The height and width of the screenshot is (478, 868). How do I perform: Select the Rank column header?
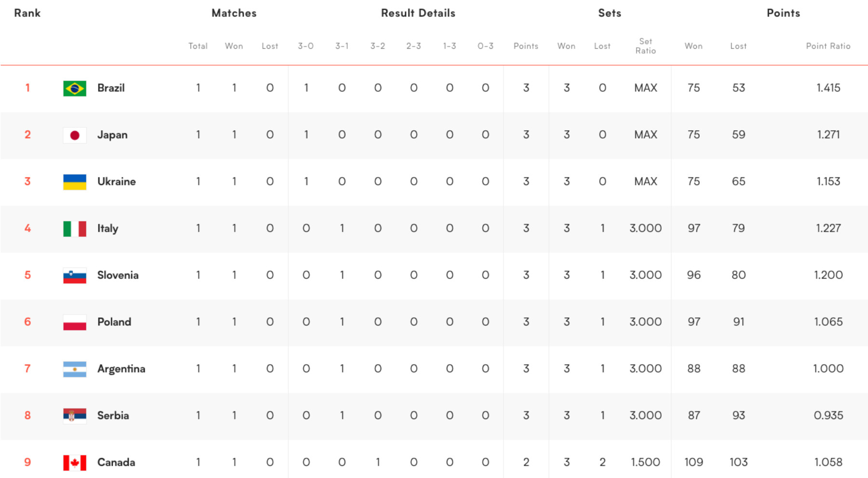tap(27, 13)
